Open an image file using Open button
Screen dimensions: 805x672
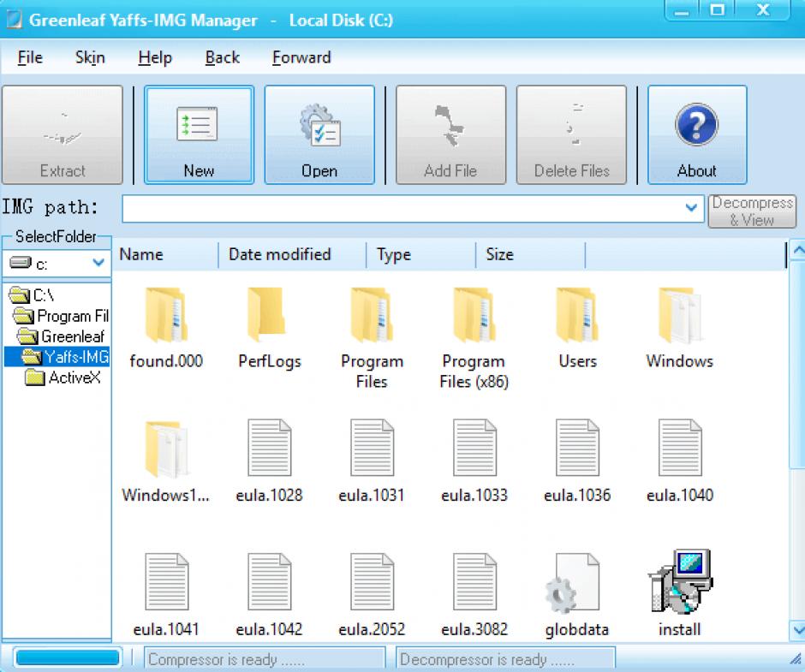point(319,135)
